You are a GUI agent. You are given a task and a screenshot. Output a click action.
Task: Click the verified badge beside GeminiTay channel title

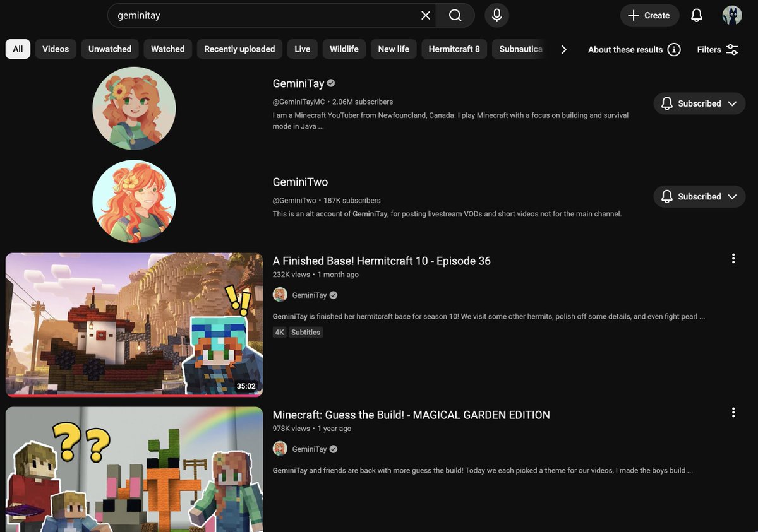pos(331,83)
